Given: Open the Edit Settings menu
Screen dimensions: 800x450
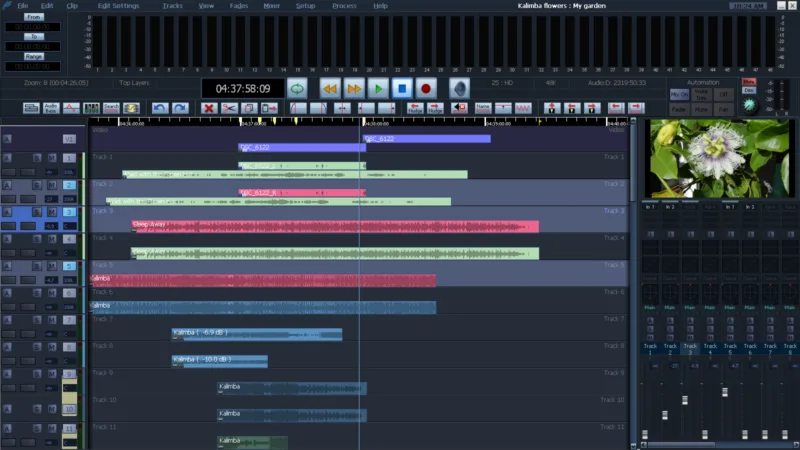Looking at the screenshot, I should [118, 6].
